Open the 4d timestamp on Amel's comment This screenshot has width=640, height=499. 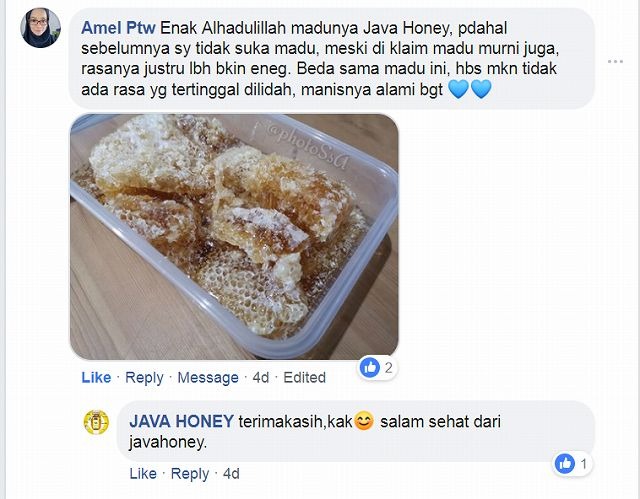pyautogui.click(x=261, y=377)
